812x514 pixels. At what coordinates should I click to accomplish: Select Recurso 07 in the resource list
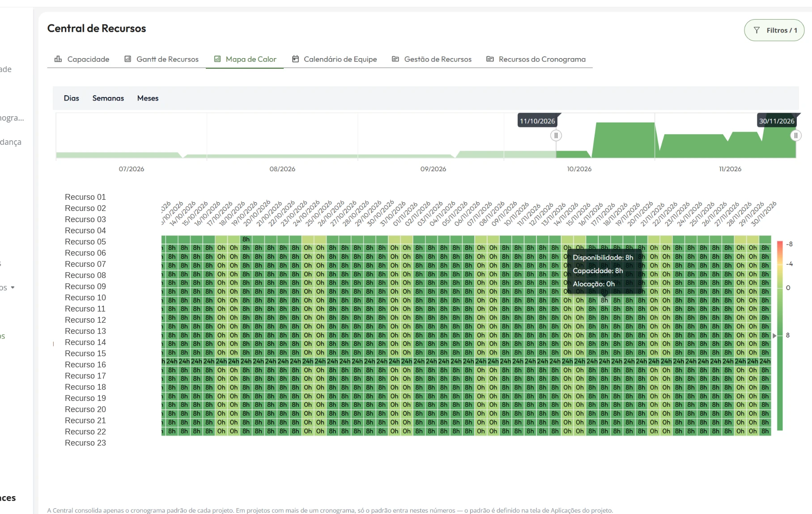[85, 264]
